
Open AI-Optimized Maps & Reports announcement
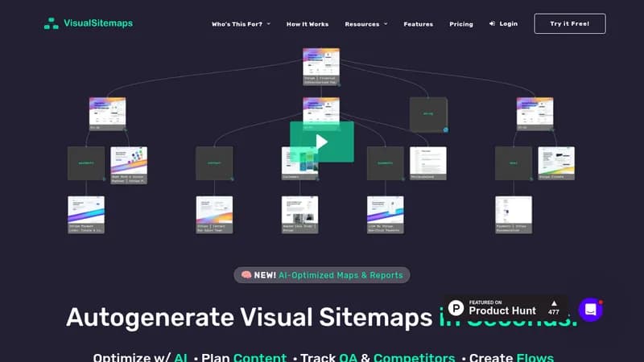(x=341, y=275)
